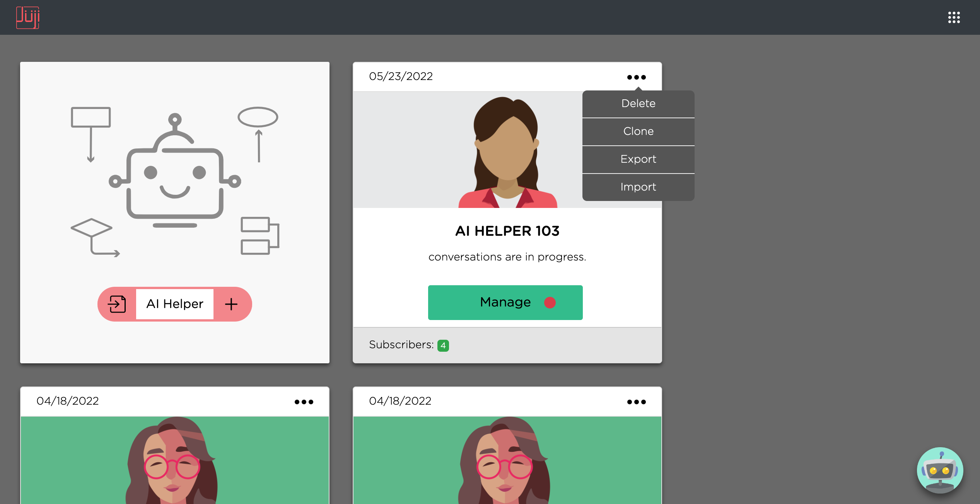Choose Delete from the card menu
Viewport: 980px width, 504px height.
click(x=638, y=104)
